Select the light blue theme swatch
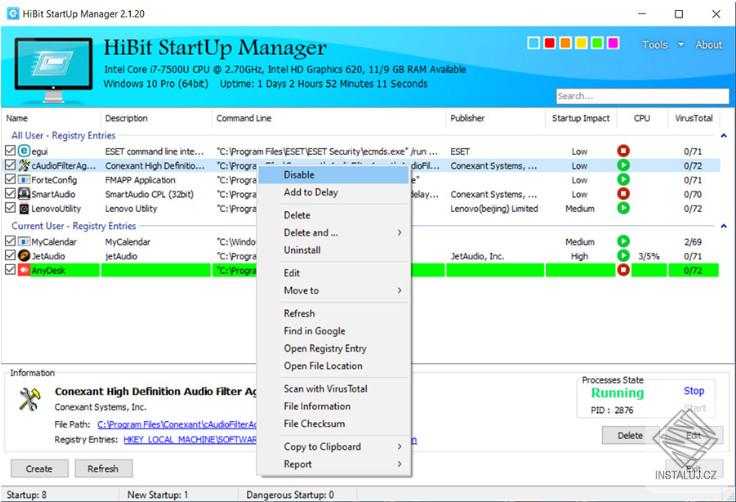Viewport: 736px width, 502px height. [x=534, y=43]
